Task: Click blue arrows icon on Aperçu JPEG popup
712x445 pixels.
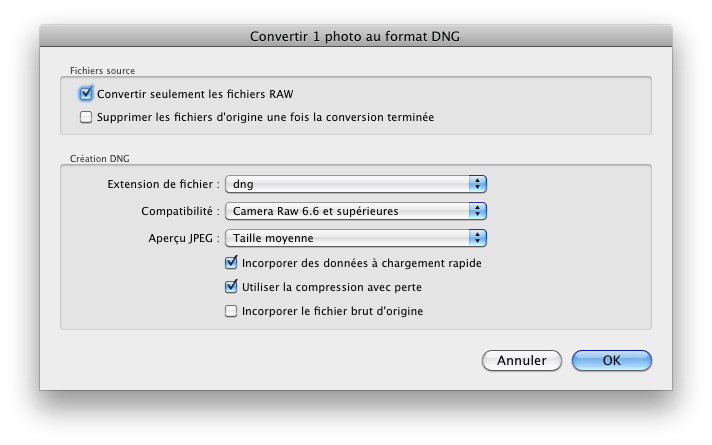Action: click(x=477, y=238)
